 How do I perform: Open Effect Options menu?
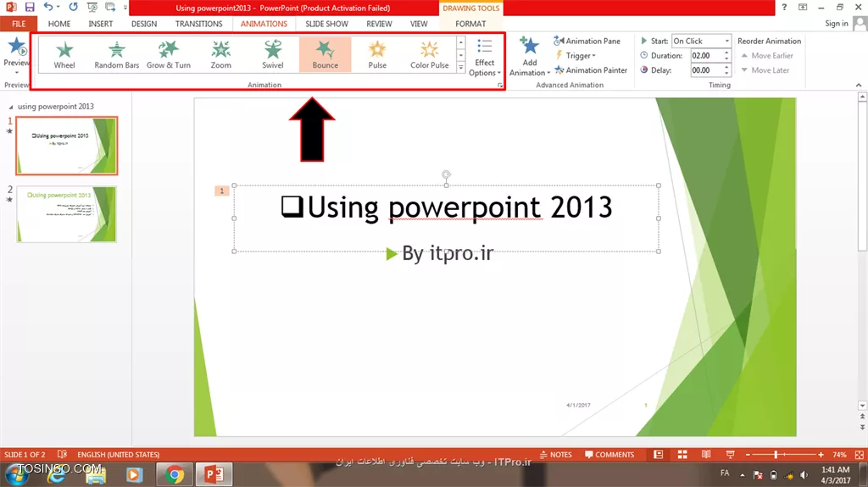(484, 58)
